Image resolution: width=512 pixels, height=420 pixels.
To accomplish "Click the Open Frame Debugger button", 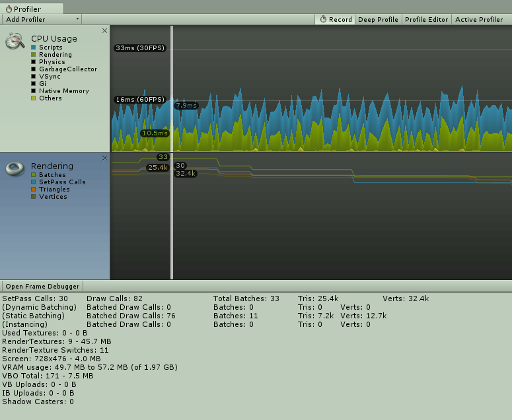I will coord(42,286).
